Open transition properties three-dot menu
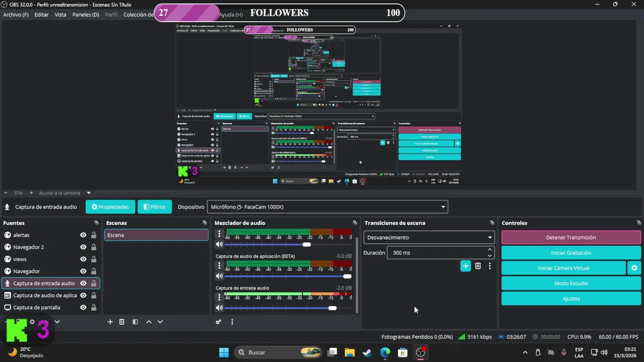644x362 pixels. (x=490, y=266)
